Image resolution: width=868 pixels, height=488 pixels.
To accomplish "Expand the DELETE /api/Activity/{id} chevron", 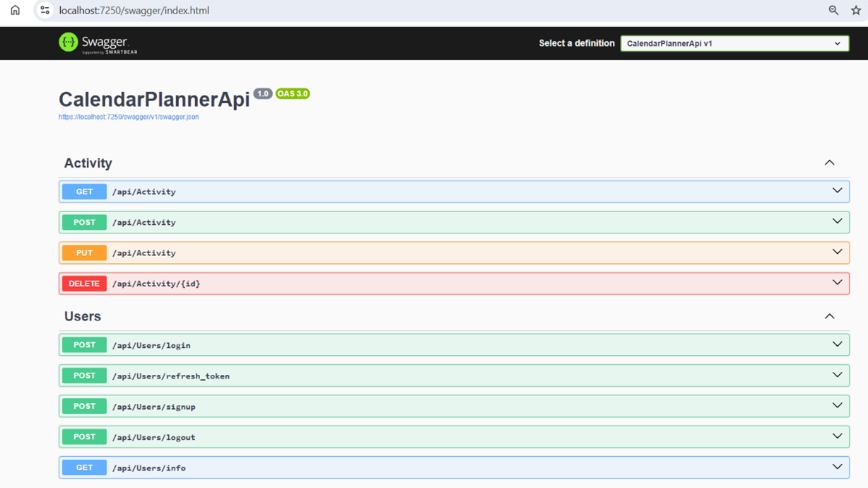I will (837, 283).
